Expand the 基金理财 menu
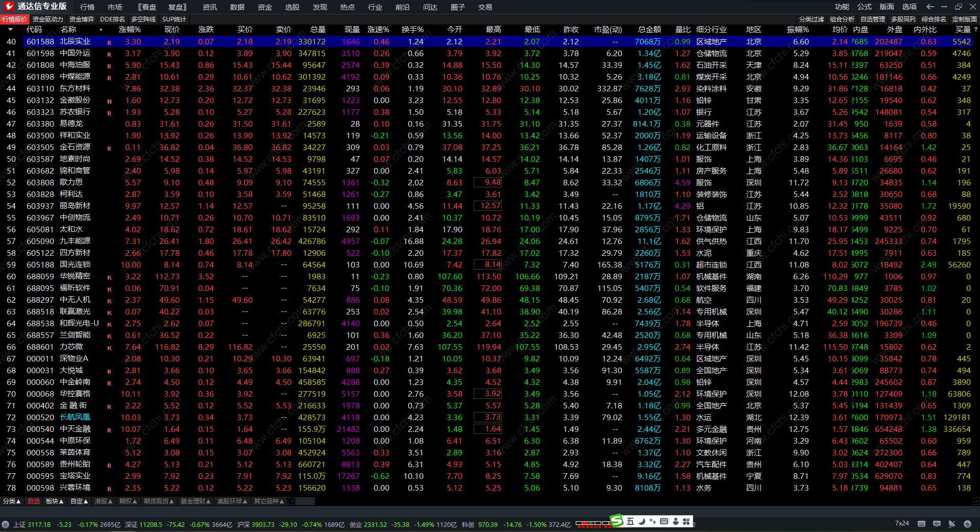This screenshot has width=980, height=532. click(x=195, y=501)
